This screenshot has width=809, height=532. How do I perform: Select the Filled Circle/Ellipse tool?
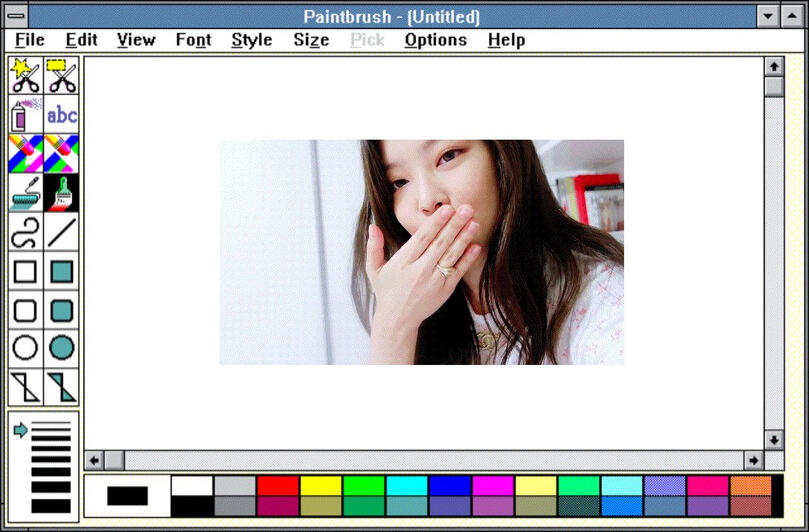tap(62, 348)
